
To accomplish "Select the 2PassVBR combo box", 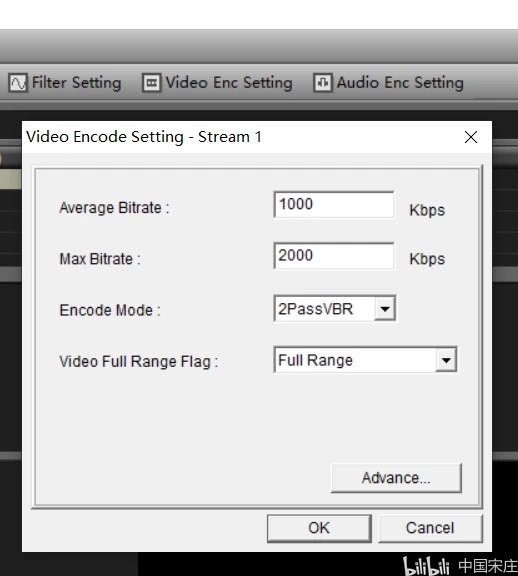I will click(x=335, y=309).
